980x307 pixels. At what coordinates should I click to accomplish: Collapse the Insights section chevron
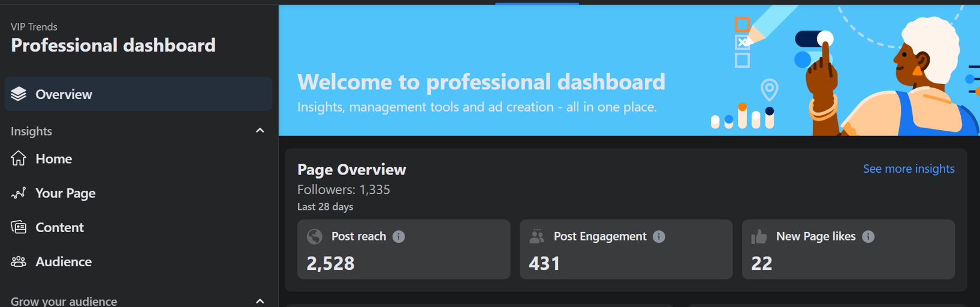coord(260,131)
